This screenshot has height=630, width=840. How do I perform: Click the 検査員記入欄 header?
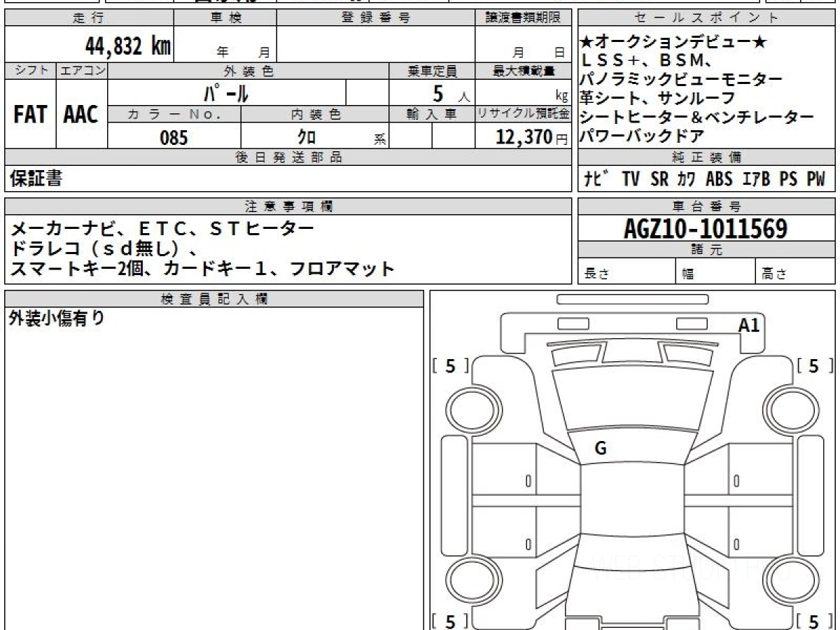pyautogui.click(x=214, y=298)
